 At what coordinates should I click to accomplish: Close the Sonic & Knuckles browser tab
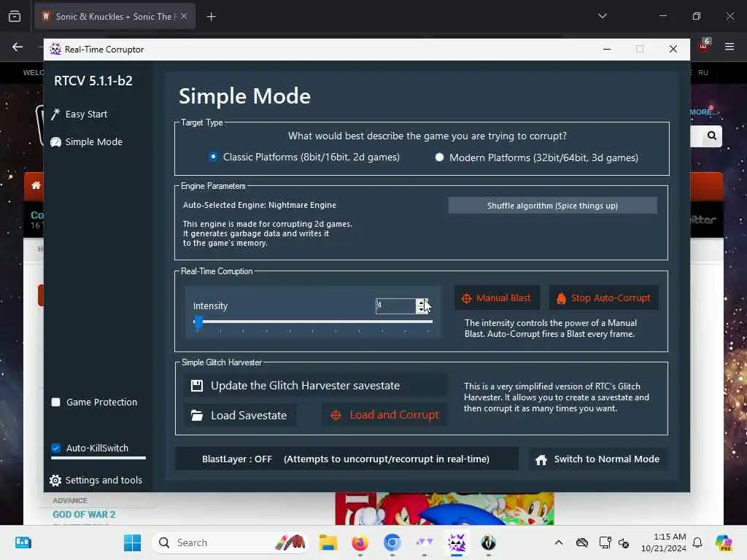(184, 16)
